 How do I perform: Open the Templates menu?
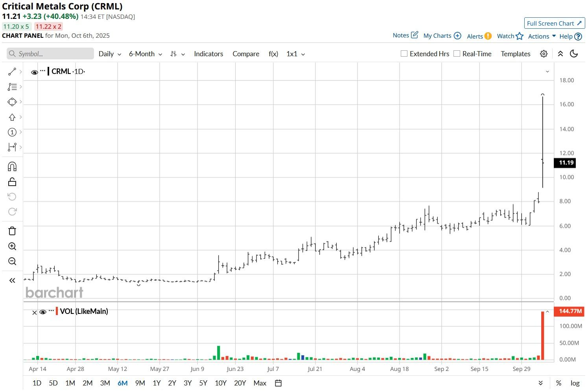pyautogui.click(x=515, y=54)
